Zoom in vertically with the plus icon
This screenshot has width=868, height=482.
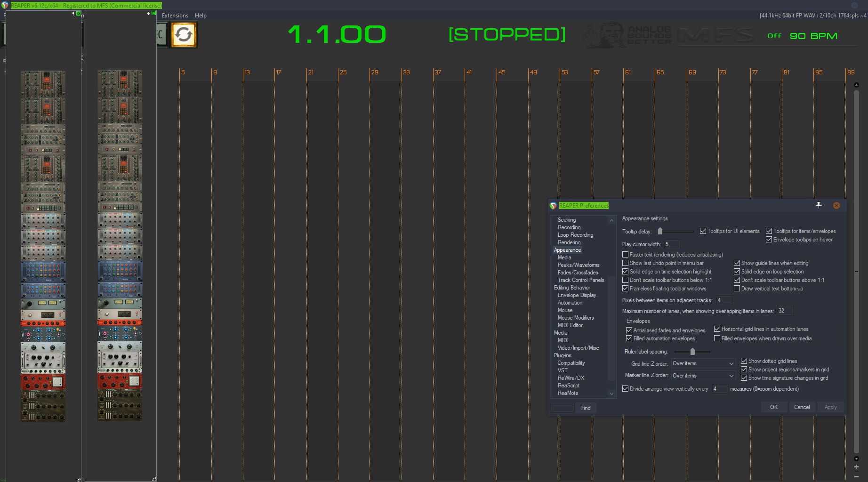pyautogui.click(x=856, y=467)
